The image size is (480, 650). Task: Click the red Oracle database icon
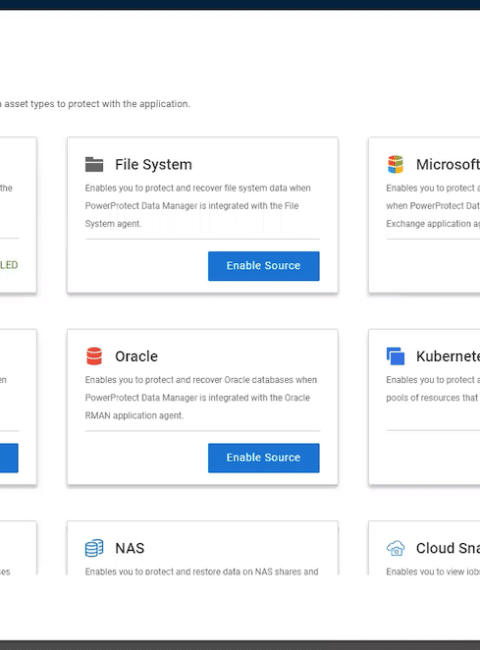(94, 356)
